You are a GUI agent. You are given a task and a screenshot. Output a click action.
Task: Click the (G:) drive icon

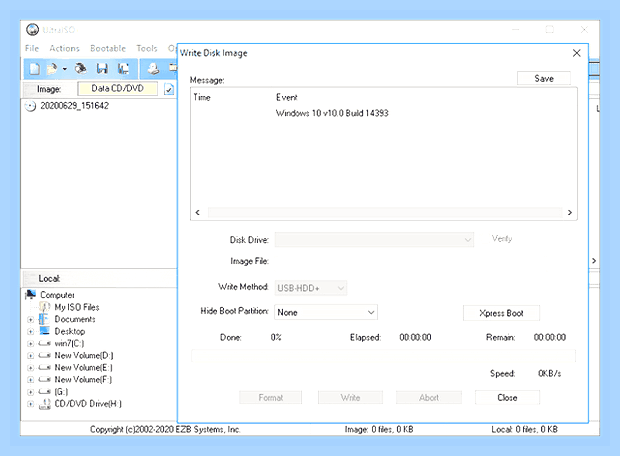(x=44, y=392)
